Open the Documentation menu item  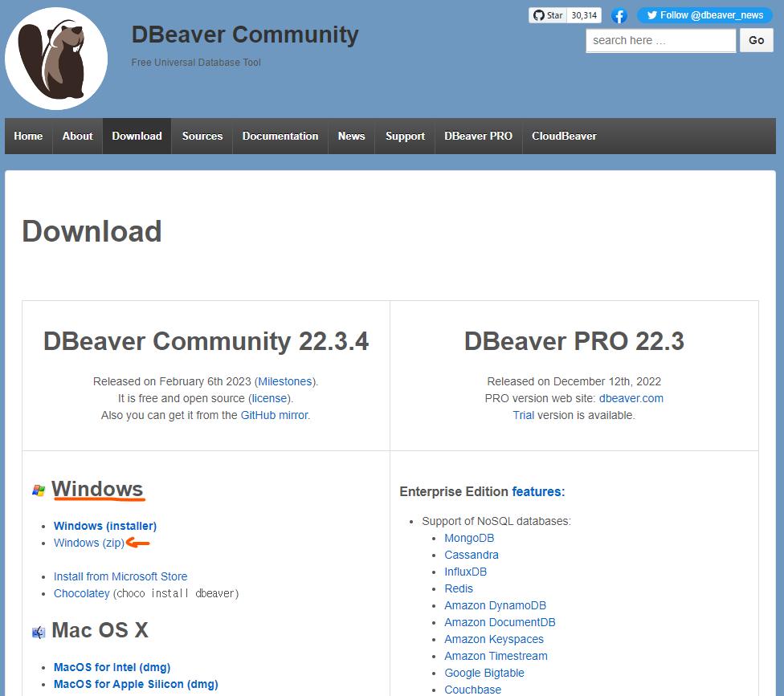(x=280, y=136)
